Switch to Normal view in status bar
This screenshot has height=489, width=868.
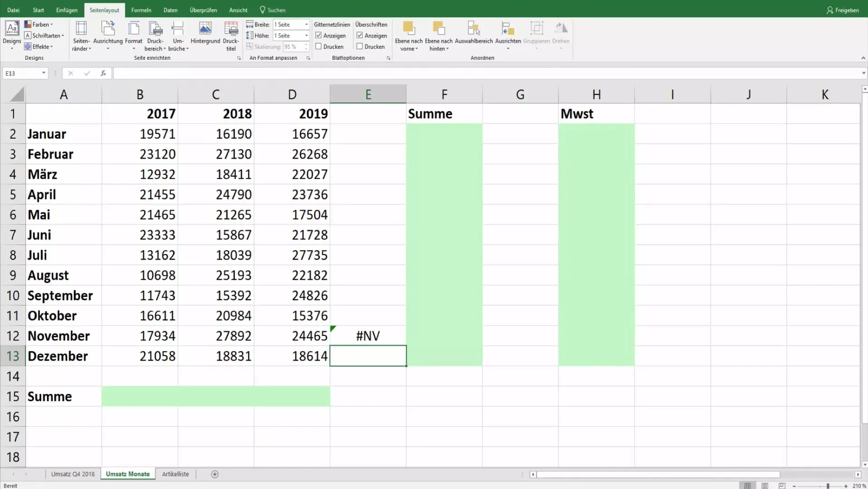tap(748, 486)
